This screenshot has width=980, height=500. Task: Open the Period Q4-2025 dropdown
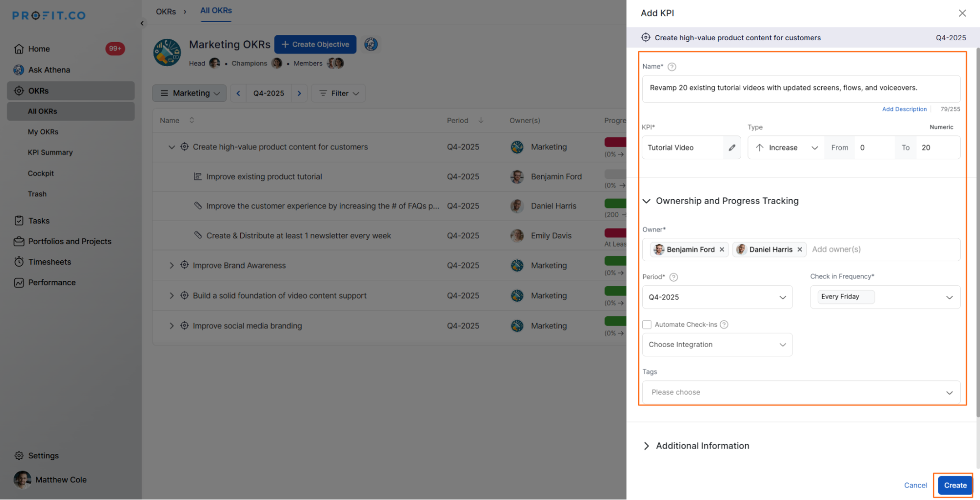point(717,297)
